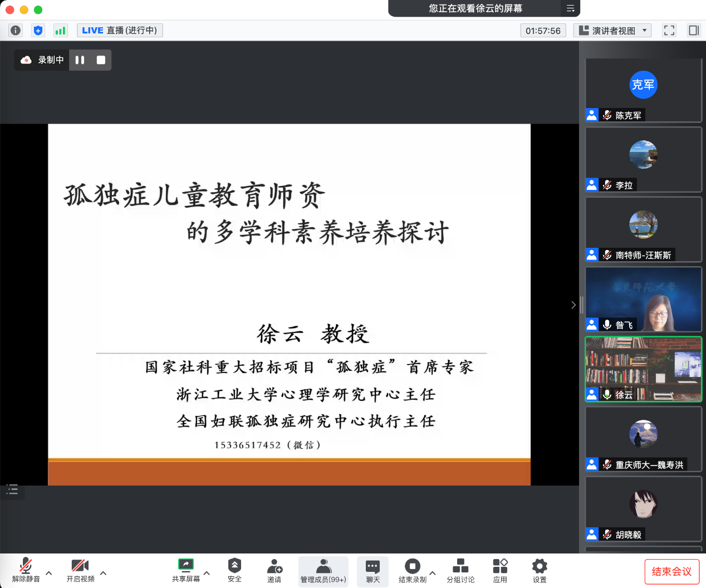
Task: Open Breakout Rooms (分组讨论)
Action: (460, 571)
